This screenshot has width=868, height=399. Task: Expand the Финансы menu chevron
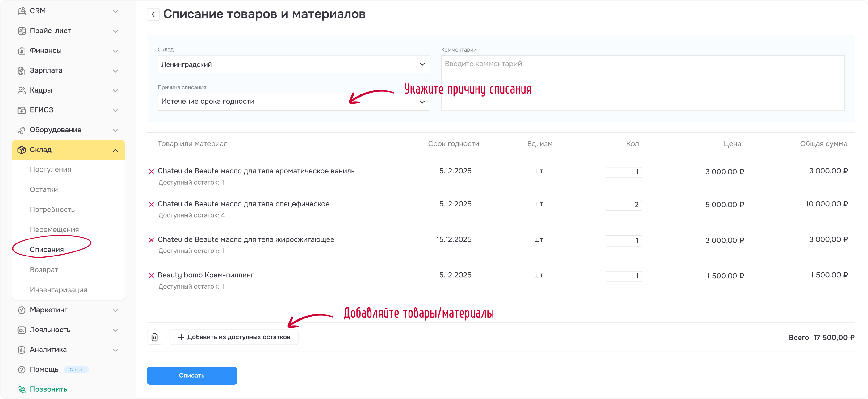115,51
